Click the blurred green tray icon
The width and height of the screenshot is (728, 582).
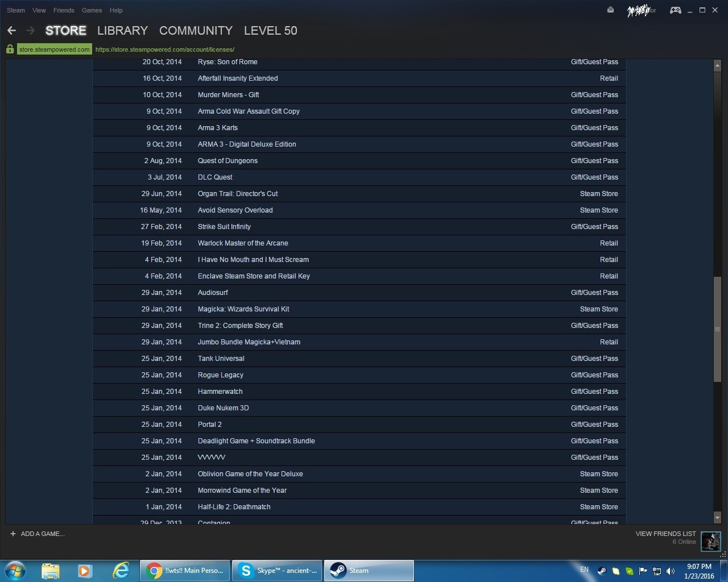(616, 571)
